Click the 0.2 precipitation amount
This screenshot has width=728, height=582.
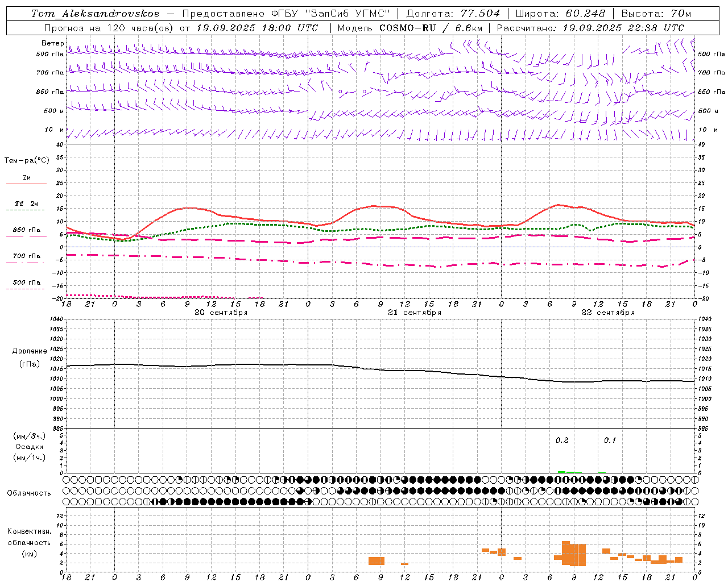pyautogui.click(x=562, y=440)
